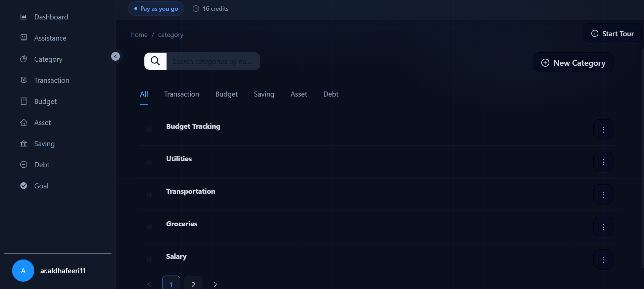
Task: Click the Transportation category name
Action: pos(191,191)
